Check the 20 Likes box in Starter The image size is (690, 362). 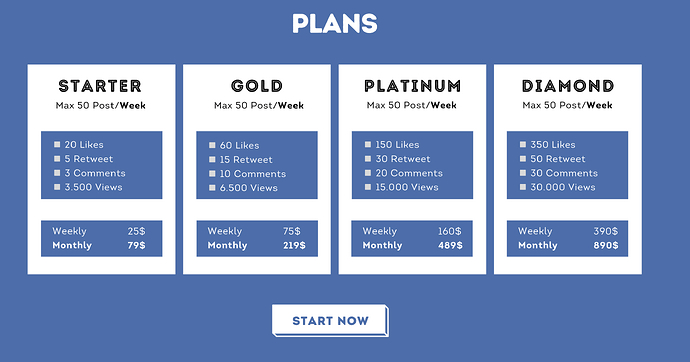[x=57, y=144]
